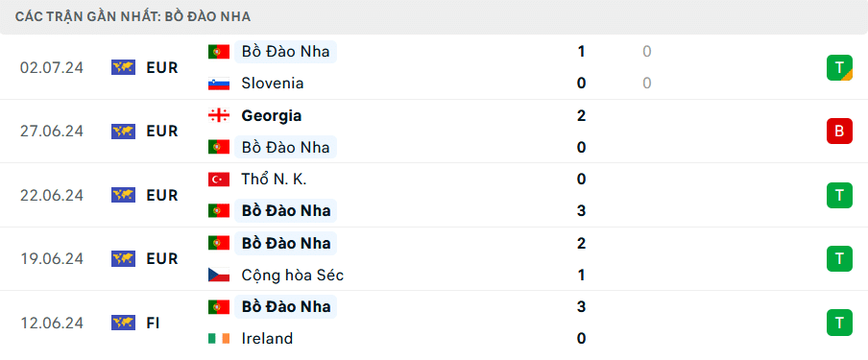
Task: Click the Turkey flag icon
Action: click(x=219, y=179)
